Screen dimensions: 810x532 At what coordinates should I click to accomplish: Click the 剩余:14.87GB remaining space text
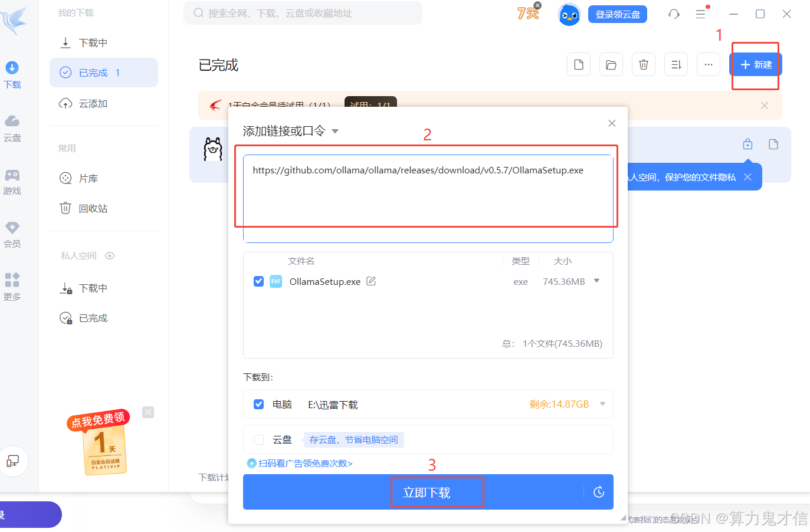[x=559, y=404]
